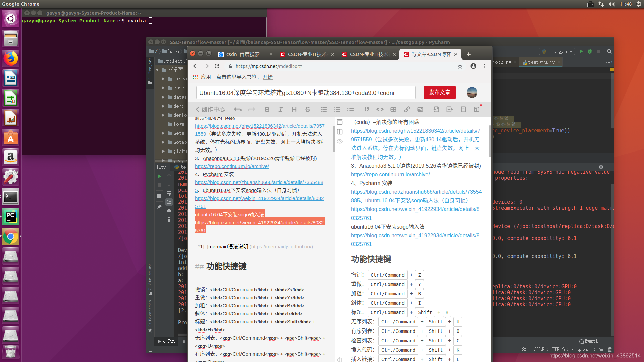Expand the checkpoints folder in project tree
This screenshot has width=644, height=362.
coord(163,88)
